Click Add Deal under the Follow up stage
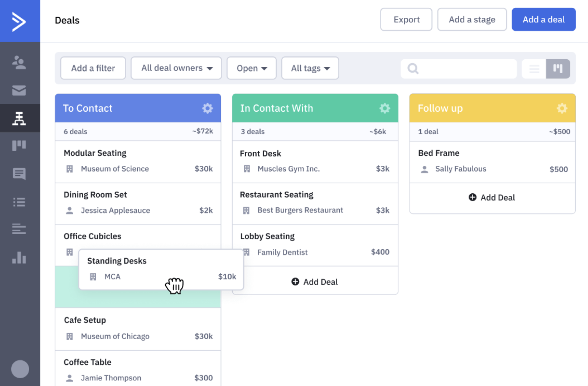Image resolution: width=588 pixels, height=386 pixels. pyautogui.click(x=492, y=197)
